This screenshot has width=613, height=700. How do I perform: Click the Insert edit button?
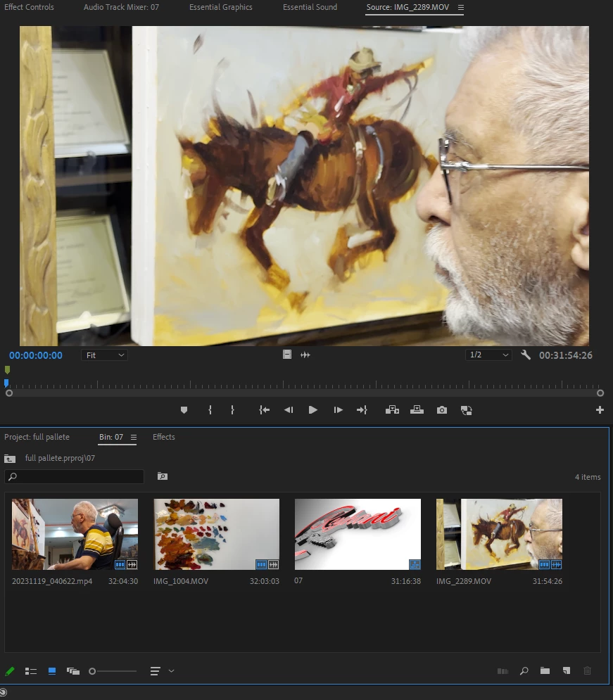pos(392,410)
